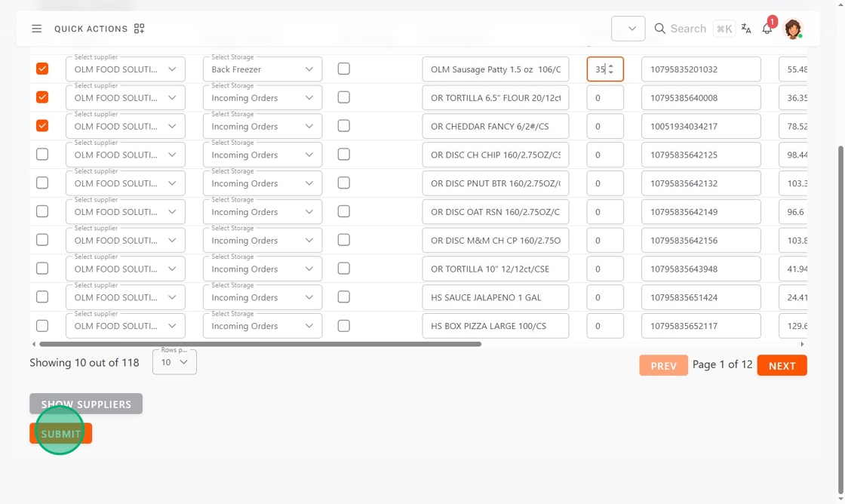Click the horizontal table scrollbar thumb
845x504 pixels.
point(260,344)
